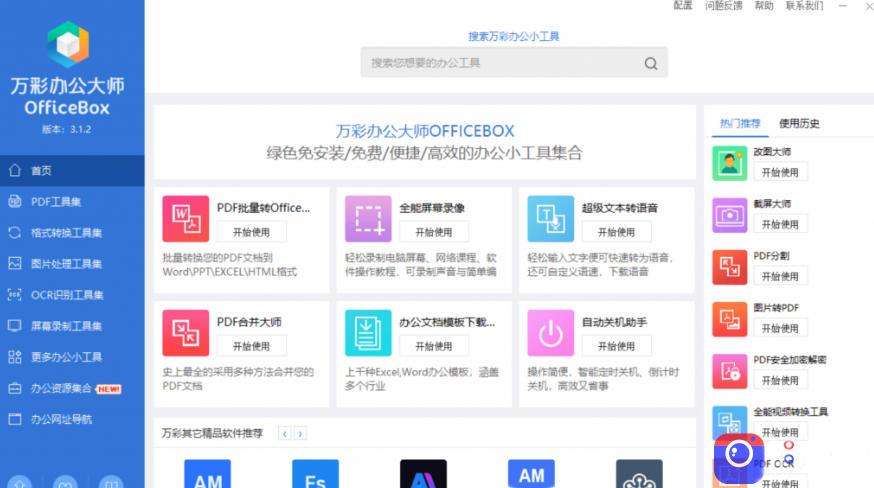Click the 办公文档模板下载 tool icon
Image resolution: width=874 pixels, height=488 pixels.
tap(368, 333)
